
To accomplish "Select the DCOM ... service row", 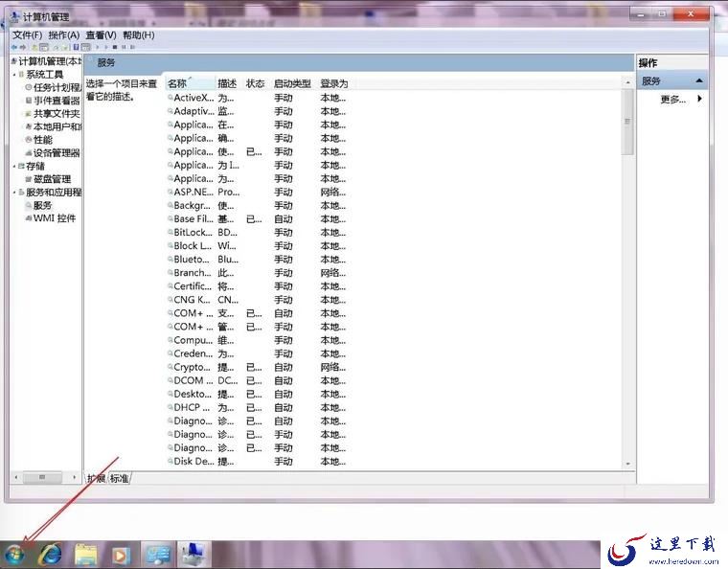I will pos(258,380).
